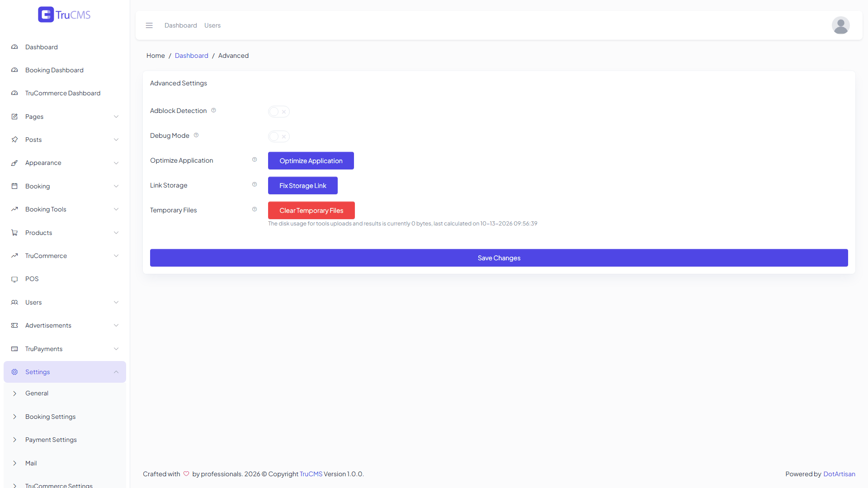Click the TruPayments card icon
The height and width of the screenshot is (488, 868).
pos(14,349)
